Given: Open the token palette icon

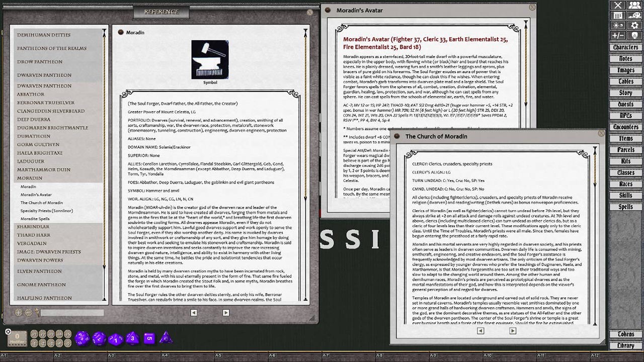Looking at the screenshot, I should tap(634, 16).
